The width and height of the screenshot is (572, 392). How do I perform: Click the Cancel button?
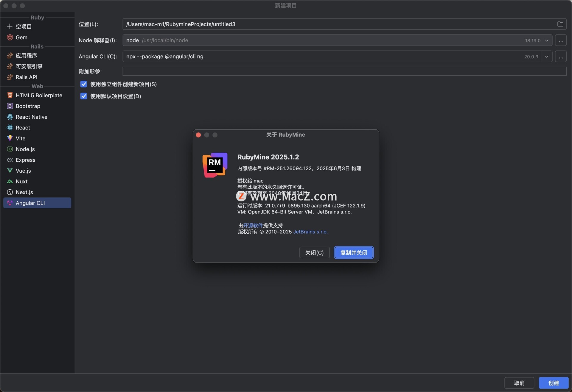pos(519,383)
